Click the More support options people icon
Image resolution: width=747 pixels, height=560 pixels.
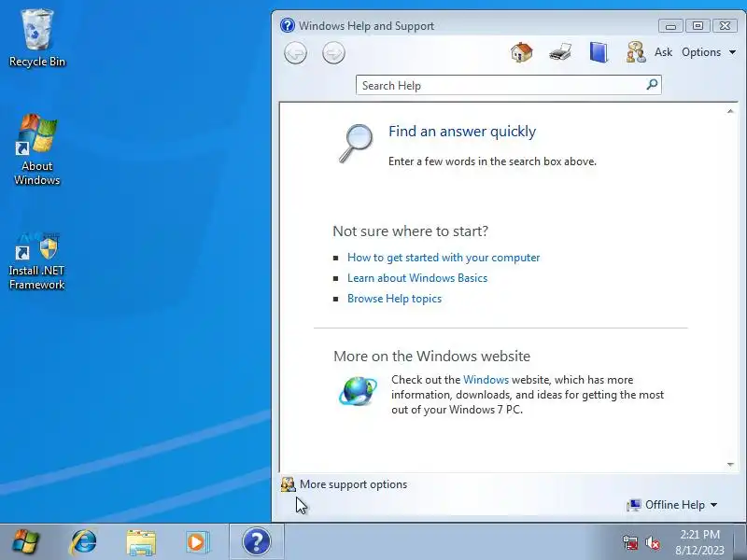click(x=288, y=484)
